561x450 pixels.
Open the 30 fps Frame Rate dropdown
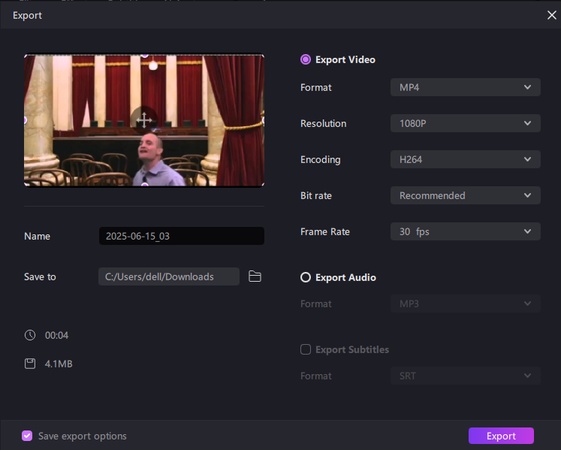(465, 231)
